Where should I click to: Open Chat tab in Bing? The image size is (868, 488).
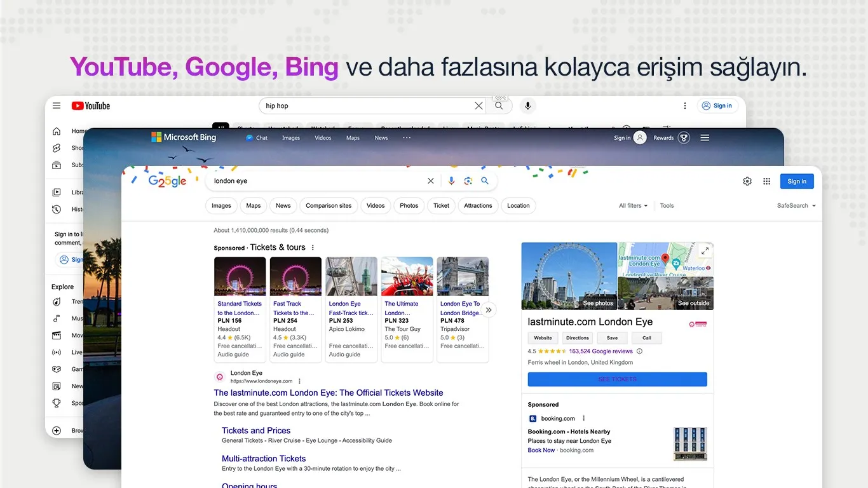[x=257, y=138]
